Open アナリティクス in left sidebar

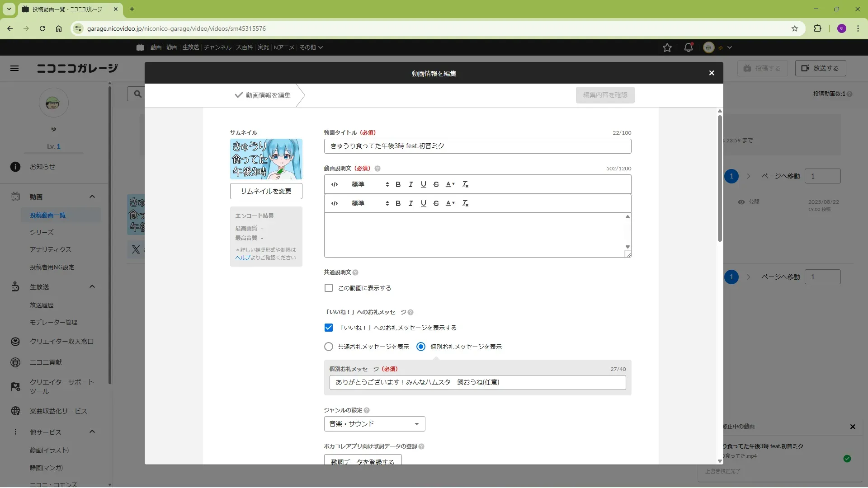point(51,249)
